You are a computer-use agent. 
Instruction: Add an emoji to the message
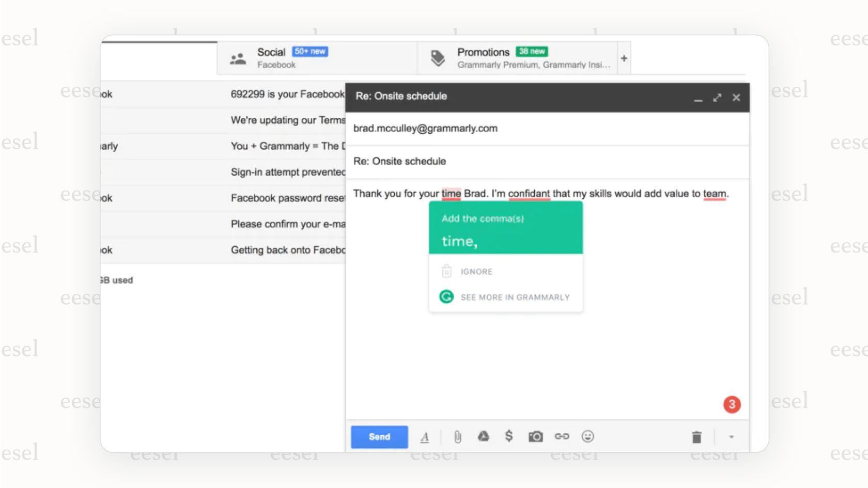tap(588, 437)
